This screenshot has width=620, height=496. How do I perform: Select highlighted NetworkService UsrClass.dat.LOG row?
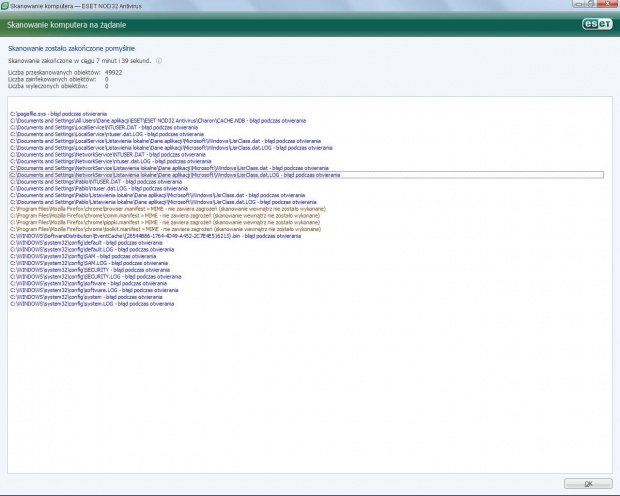306,175
